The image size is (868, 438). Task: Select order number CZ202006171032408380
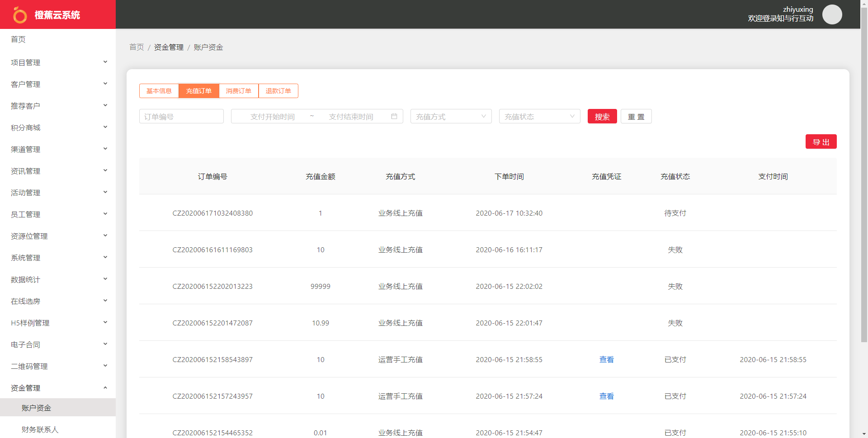[x=212, y=213]
